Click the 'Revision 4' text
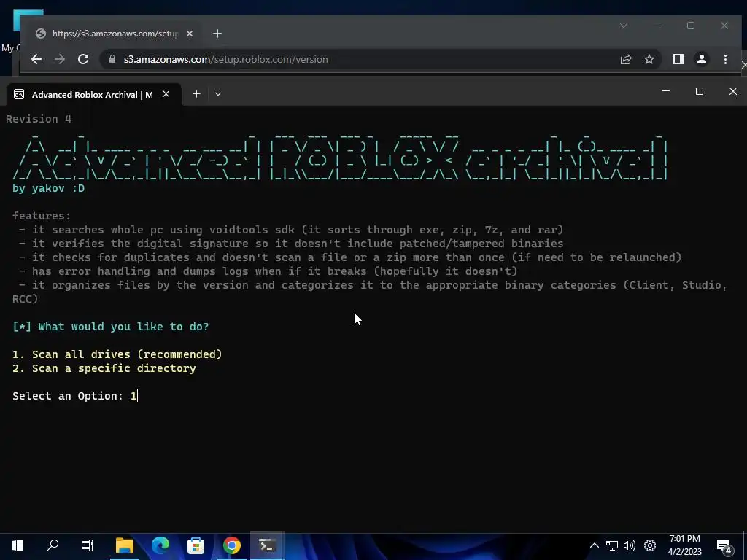This screenshot has width=747, height=560. coord(39,119)
